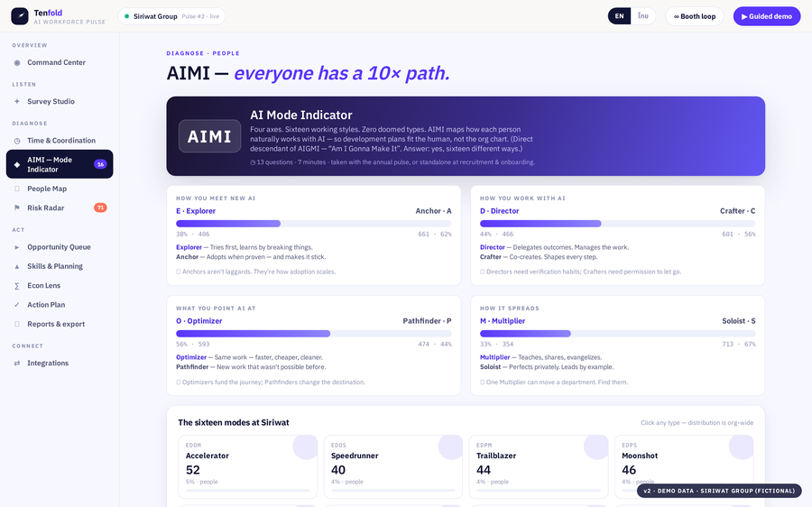This screenshot has width=812, height=507.
Task: Click the 'WHAT YOU POINT AI AT' label
Action: (216, 309)
